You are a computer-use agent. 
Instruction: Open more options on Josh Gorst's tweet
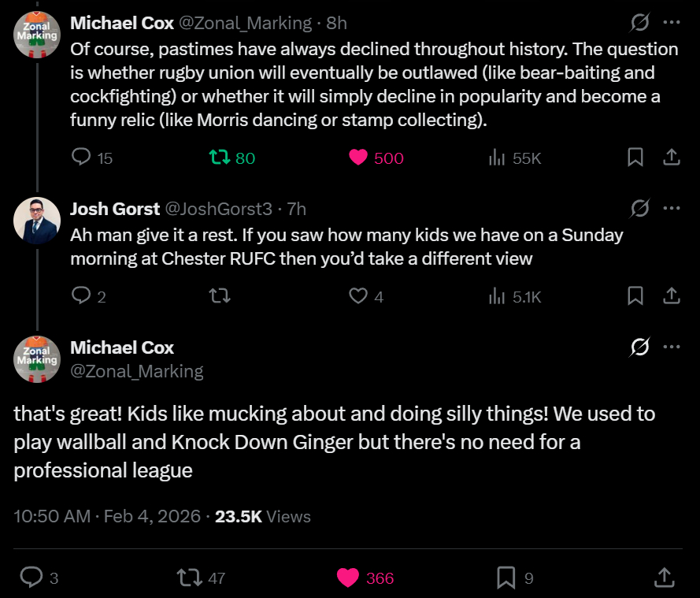(671, 208)
